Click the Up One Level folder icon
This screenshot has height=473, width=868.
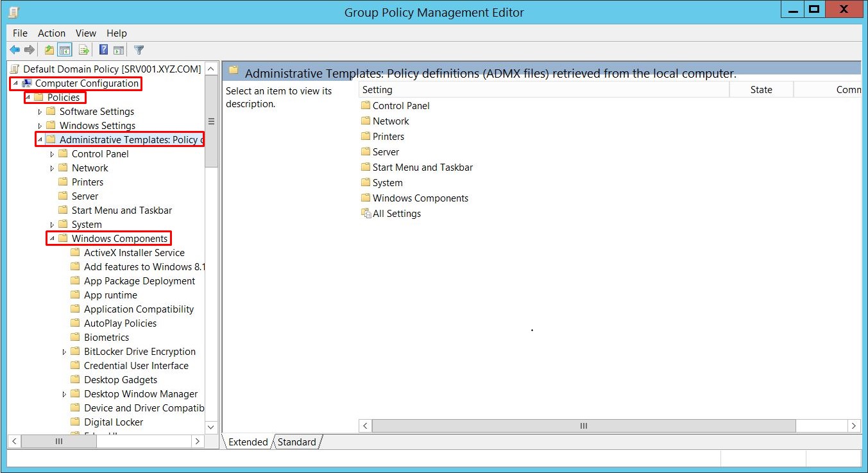pyautogui.click(x=49, y=50)
